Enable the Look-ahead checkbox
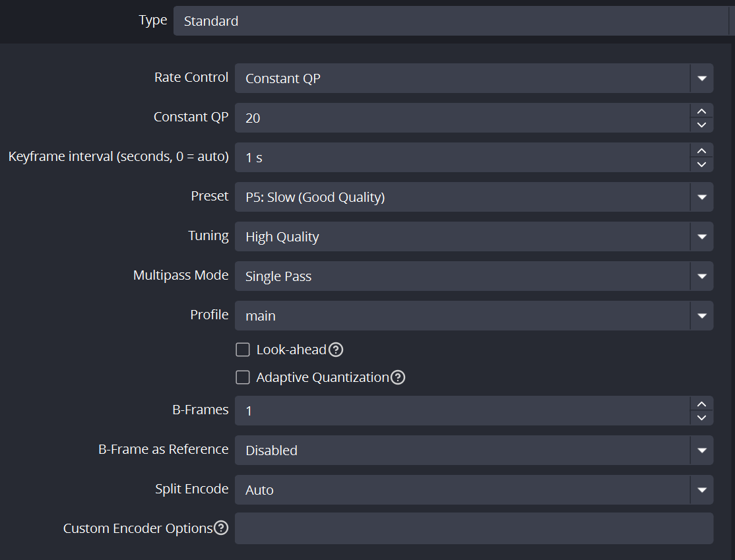 coord(243,350)
